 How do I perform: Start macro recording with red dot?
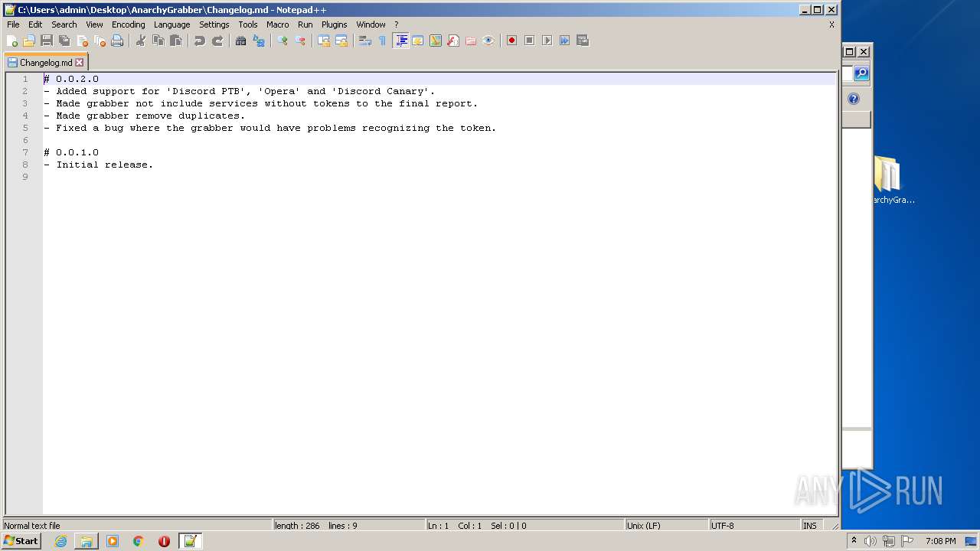512,41
